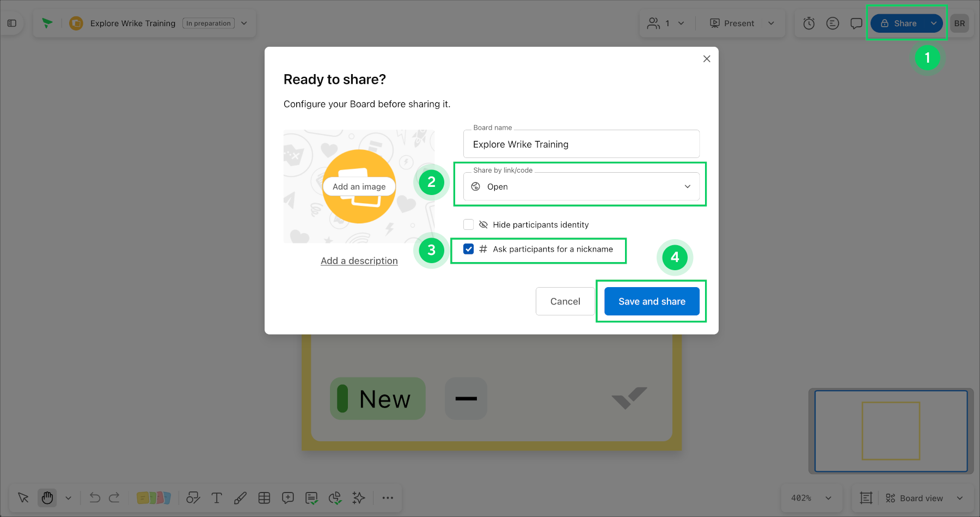
Task: Open the Share button dropdown arrow
Action: [934, 23]
